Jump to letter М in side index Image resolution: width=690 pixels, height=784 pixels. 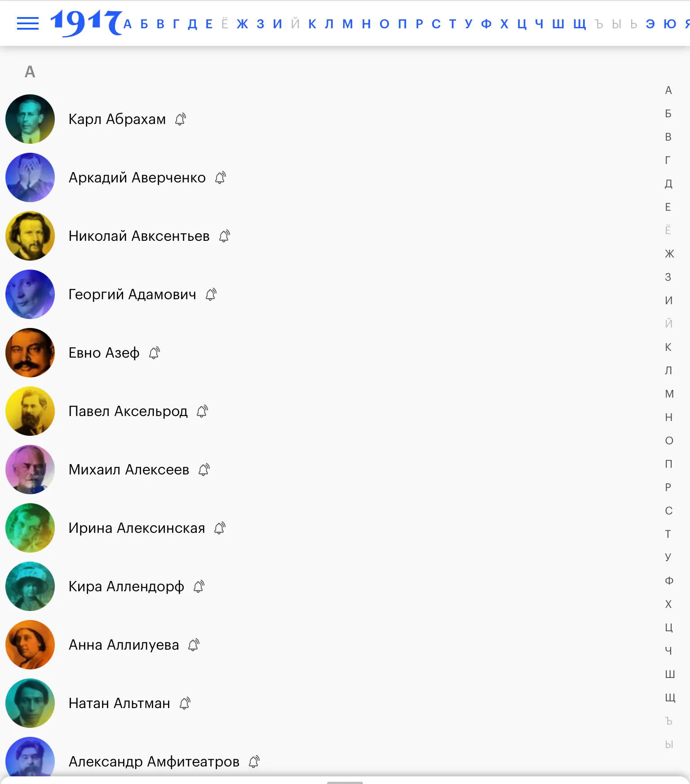pos(669,394)
